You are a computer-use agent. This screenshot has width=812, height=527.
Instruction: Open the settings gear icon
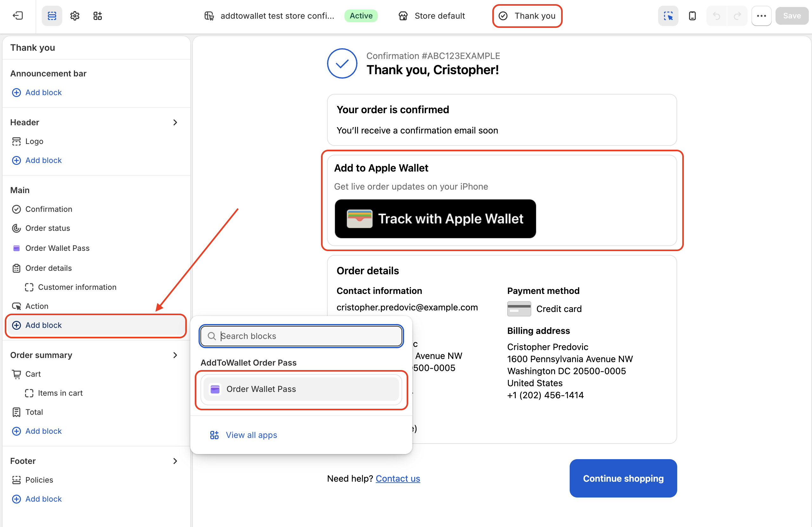75,16
